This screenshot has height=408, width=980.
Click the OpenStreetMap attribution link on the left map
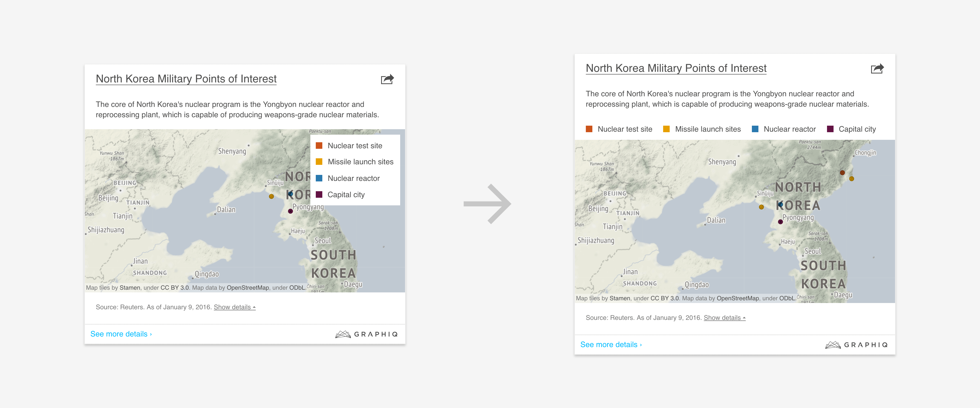[x=248, y=288]
